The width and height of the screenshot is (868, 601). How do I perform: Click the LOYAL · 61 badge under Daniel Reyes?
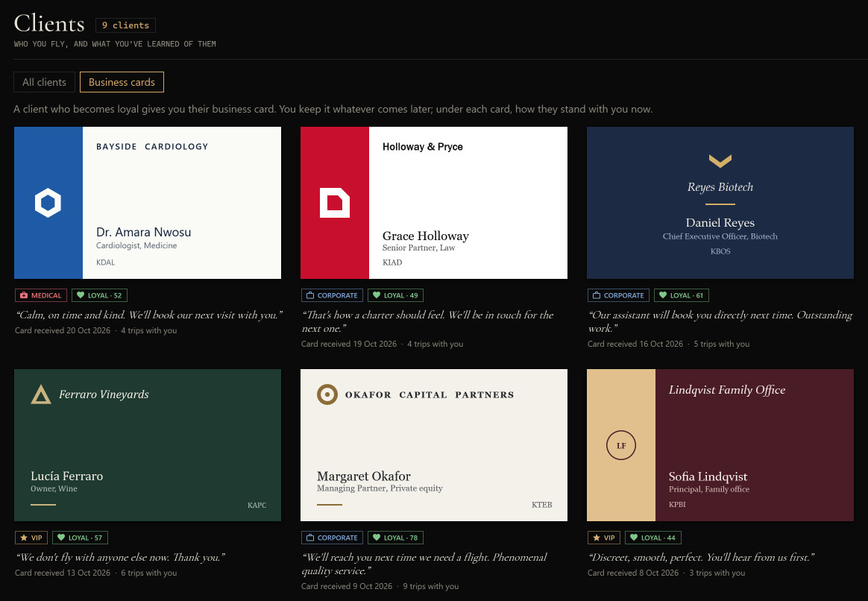pos(682,295)
